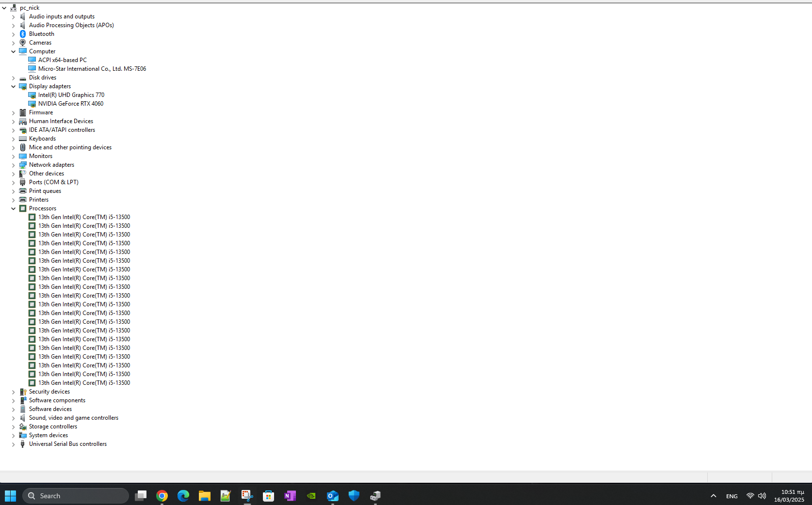Show hidden system tray icons chevron
This screenshot has height=505, width=812.
click(x=714, y=496)
